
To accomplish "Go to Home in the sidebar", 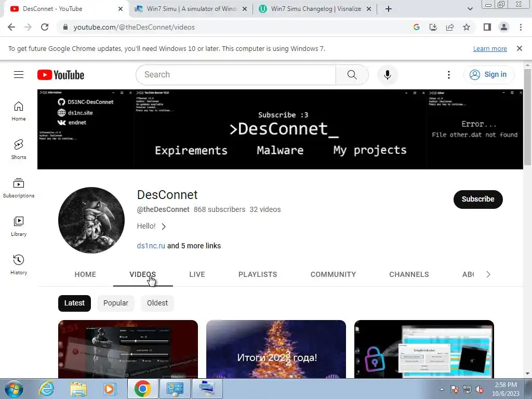I will (x=19, y=111).
